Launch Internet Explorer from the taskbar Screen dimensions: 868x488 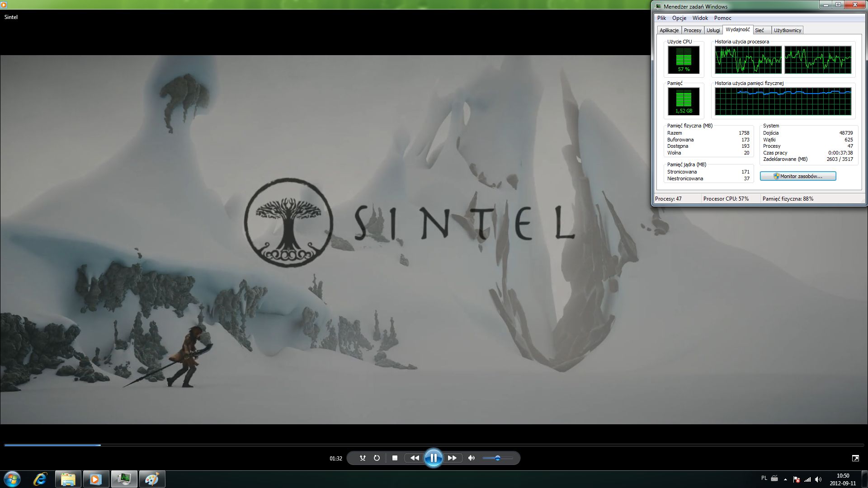tap(40, 479)
